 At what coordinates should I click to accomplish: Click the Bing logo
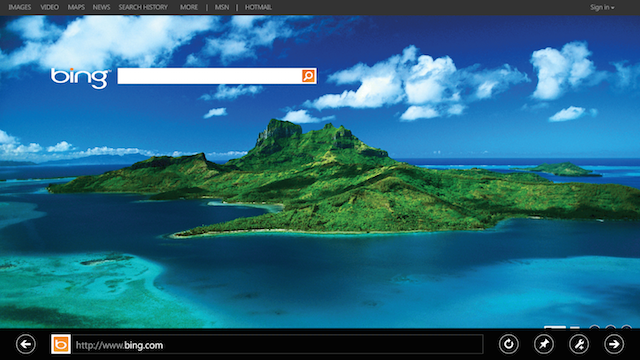pos(80,78)
